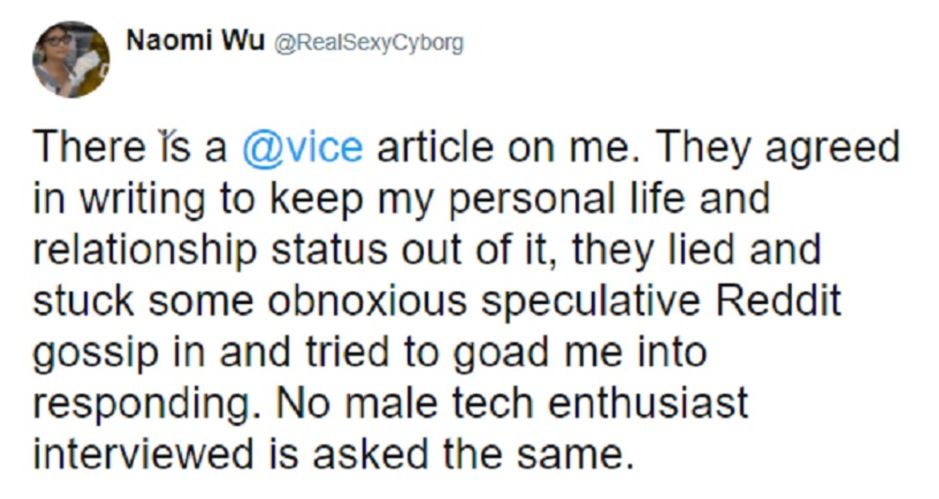Click the word "speculative" in the tweet
This screenshot has width=939, height=499.
point(592,303)
